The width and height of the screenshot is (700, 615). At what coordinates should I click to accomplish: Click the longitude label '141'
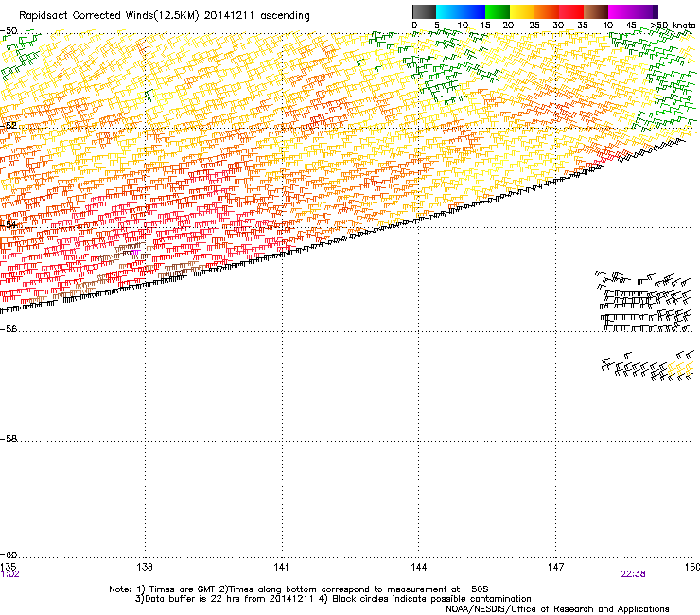[x=281, y=567]
